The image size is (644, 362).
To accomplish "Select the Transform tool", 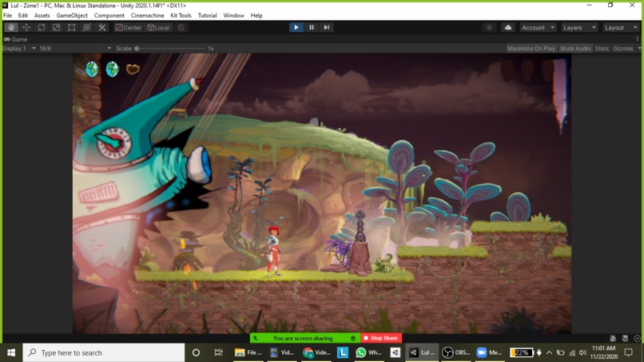I will click(86, 27).
